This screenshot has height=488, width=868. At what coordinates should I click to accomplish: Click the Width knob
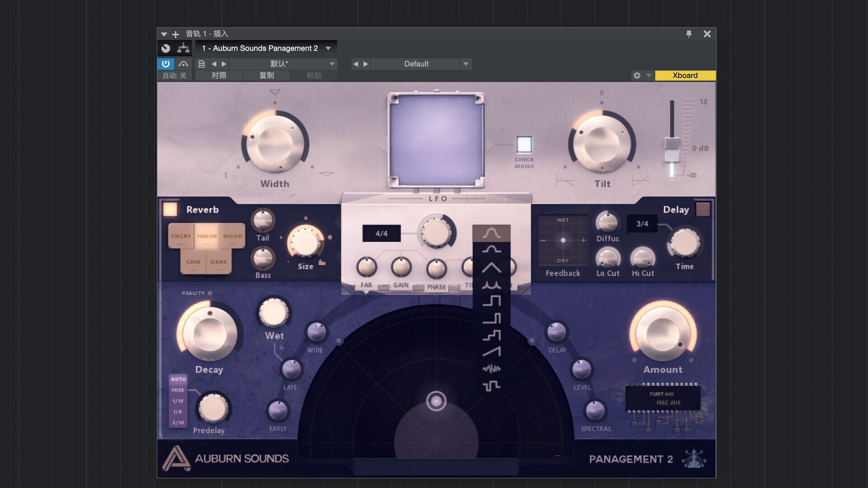coord(275,144)
